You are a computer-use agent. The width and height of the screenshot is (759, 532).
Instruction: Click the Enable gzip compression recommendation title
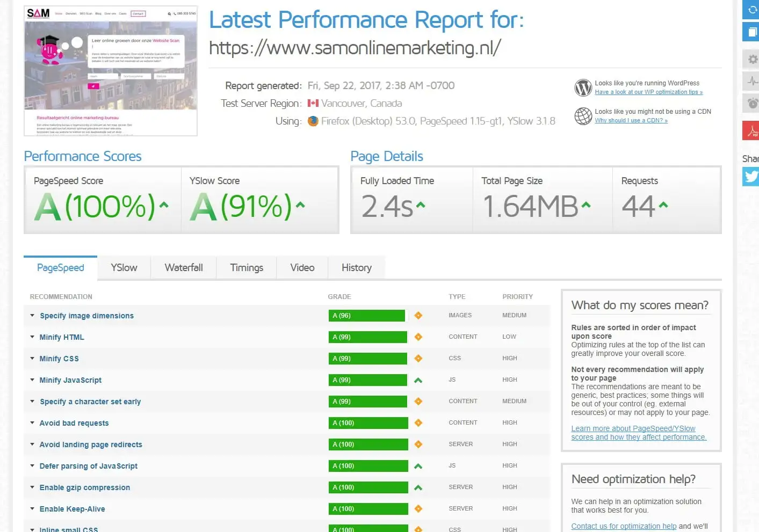(x=85, y=487)
